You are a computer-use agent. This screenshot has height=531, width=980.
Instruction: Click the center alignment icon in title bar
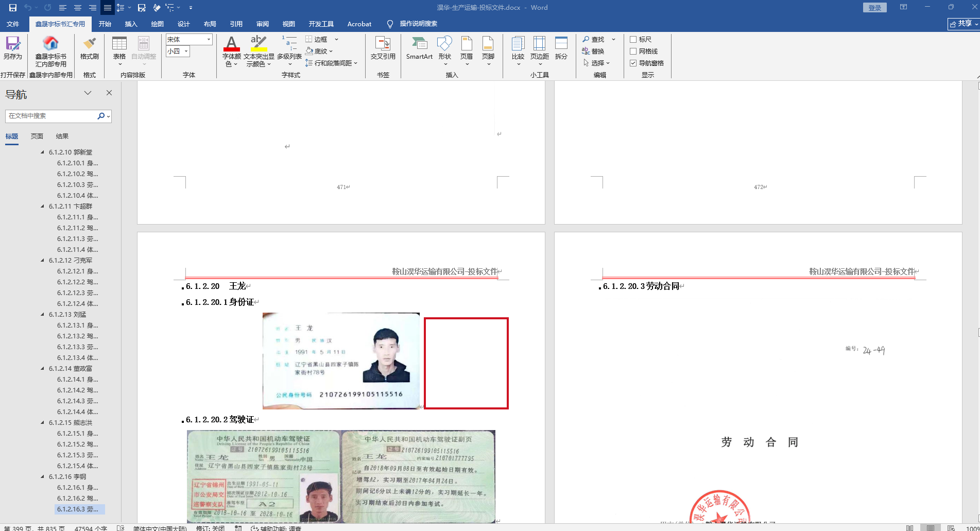coord(78,8)
